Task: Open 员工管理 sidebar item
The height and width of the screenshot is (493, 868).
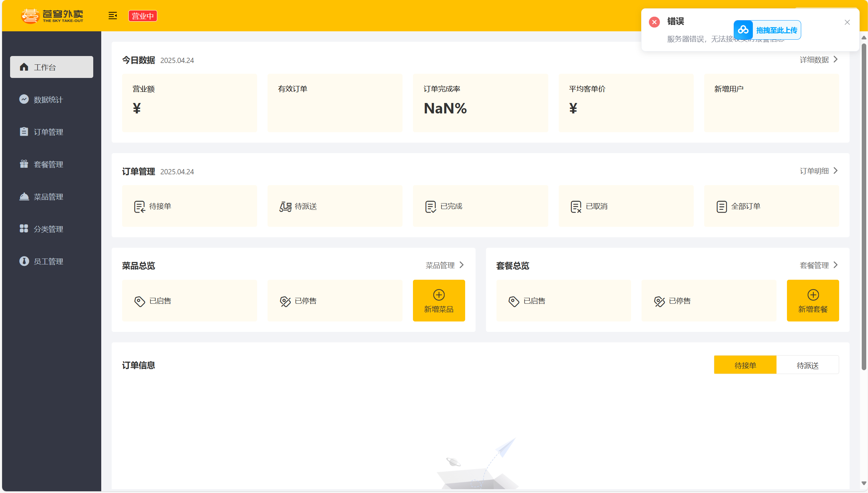Action: pyautogui.click(x=48, y=261)
